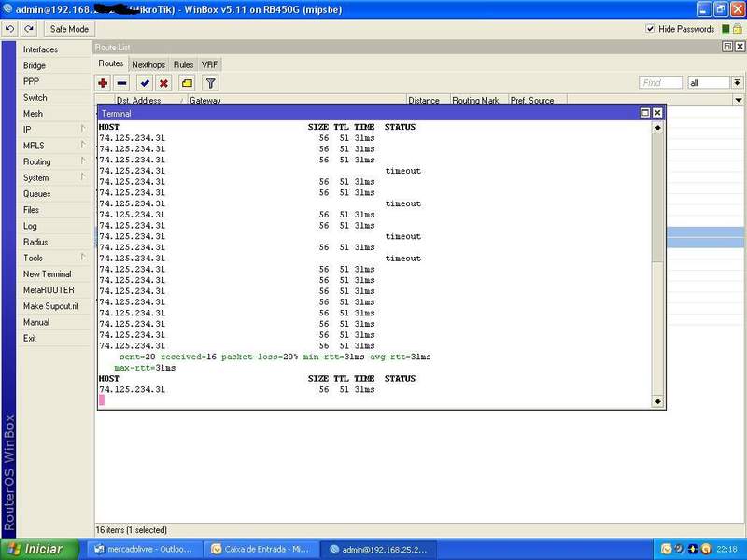This screenshot has width=747, height=560.
Task: Add a comment with the yellow note icon
Action: click(188, 83)
